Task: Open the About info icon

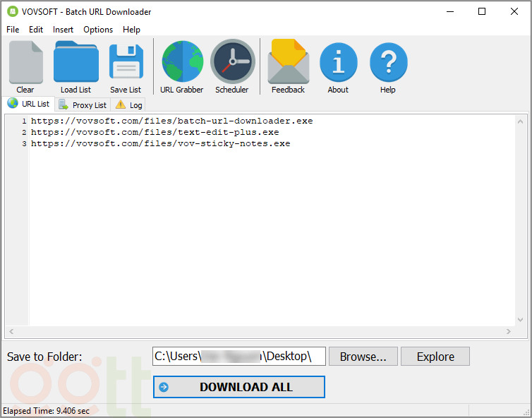Action: 338,64
